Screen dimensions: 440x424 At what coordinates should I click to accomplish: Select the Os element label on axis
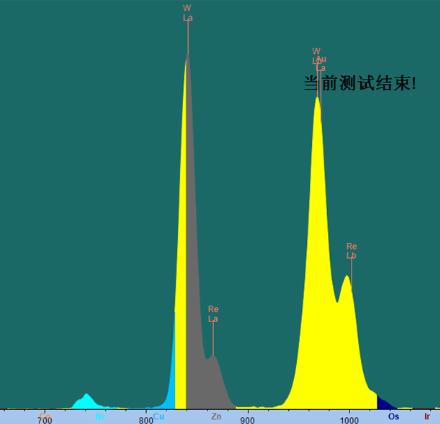[x=394, y=416]
